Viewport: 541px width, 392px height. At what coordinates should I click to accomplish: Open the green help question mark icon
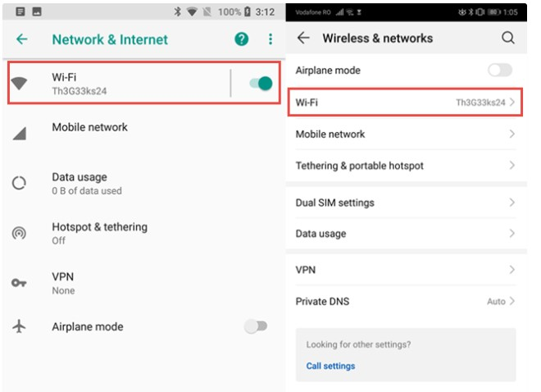[241, 39]
